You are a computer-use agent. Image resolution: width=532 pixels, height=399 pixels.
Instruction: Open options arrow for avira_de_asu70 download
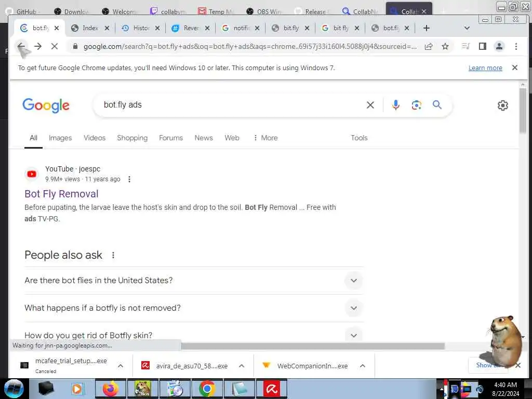point(242,366)
